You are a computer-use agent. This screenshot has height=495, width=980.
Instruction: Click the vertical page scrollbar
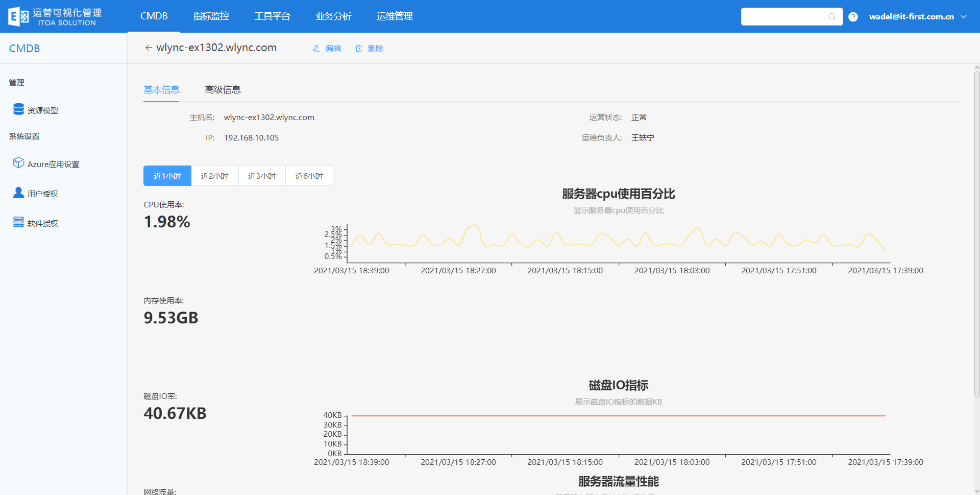977,235
